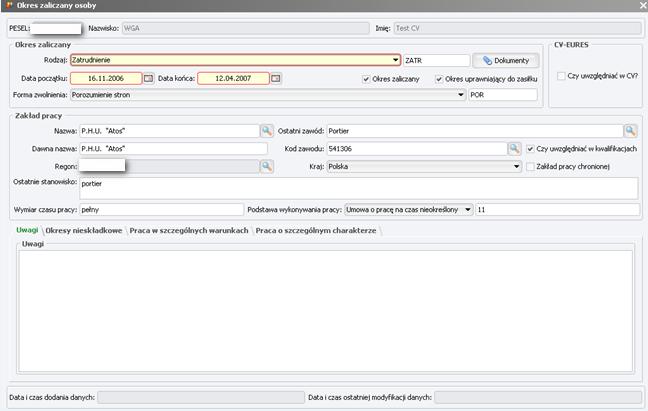The width and height of the screenshot is (648, 411).
Task: Toggle Okres uprawniający do zasiłku checkbox
Action: 439,79
